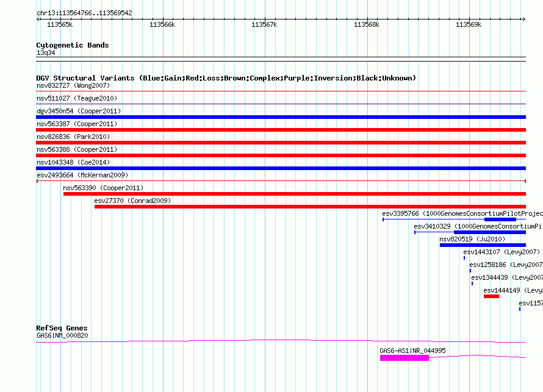The width and height of the screenshot is (543, 392).
Task: Open the nsv563387 (Cooper2011) red loss bar
Action: pyautogui.click(x=281, y=130)
